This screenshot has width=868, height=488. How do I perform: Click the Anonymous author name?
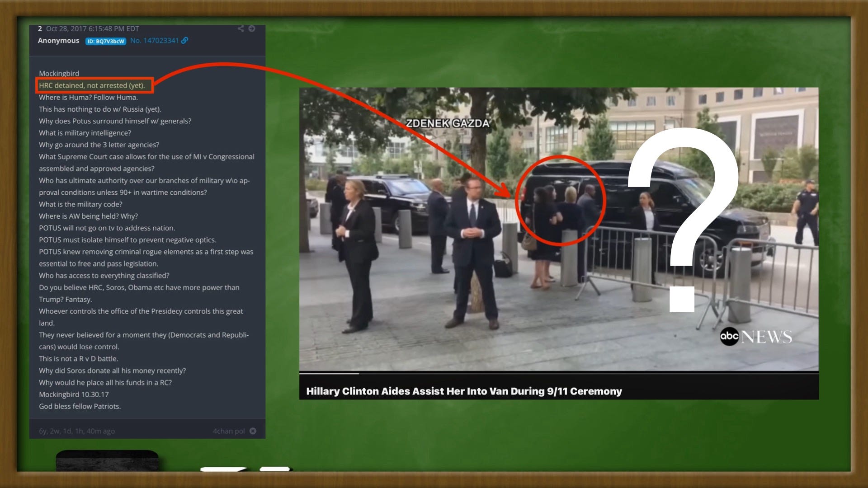(58, 41)
